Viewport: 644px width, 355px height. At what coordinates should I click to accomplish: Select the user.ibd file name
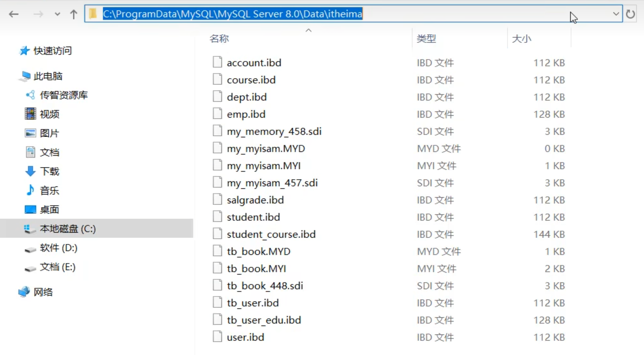[x=245, y=337]
